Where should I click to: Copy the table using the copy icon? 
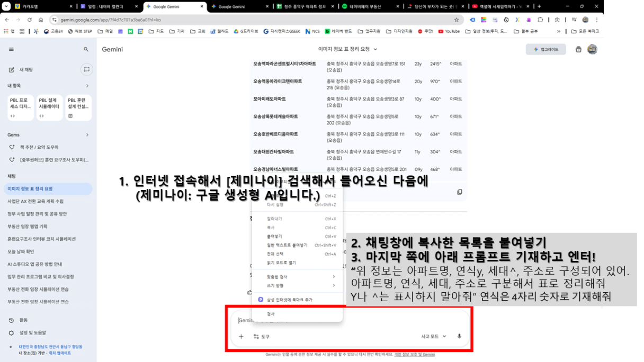click(459, 192)
